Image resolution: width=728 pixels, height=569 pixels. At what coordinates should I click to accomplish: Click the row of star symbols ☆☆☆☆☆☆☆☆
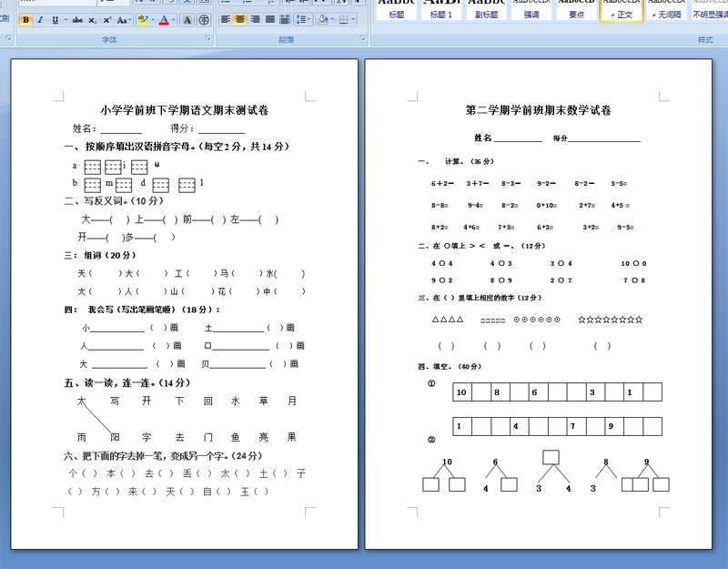pos(611,320)
